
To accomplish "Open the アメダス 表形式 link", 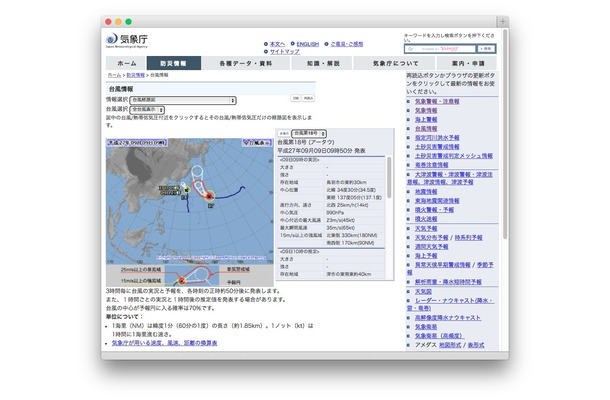I will point(476,345).
